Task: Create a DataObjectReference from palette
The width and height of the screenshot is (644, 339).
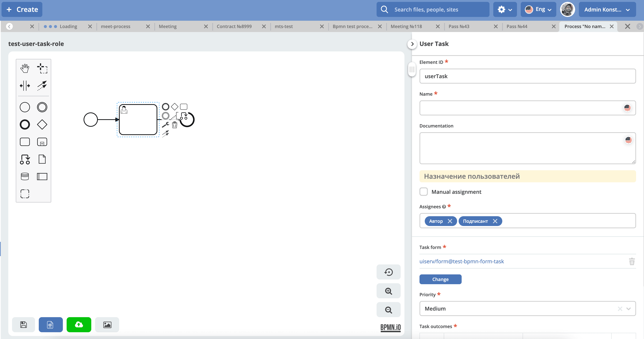Action: (42, 159)
